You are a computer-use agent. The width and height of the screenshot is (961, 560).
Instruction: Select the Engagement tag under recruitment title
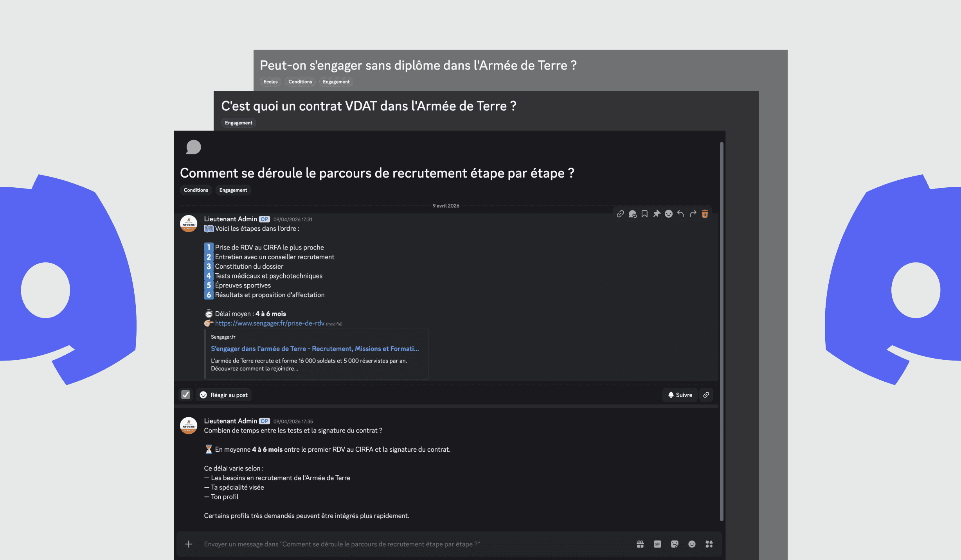point(233,190)
